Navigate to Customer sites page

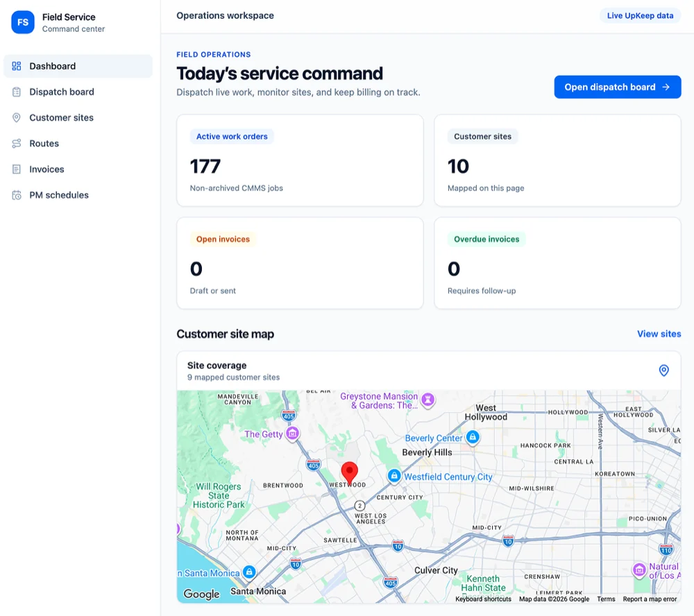coord(78,118)
